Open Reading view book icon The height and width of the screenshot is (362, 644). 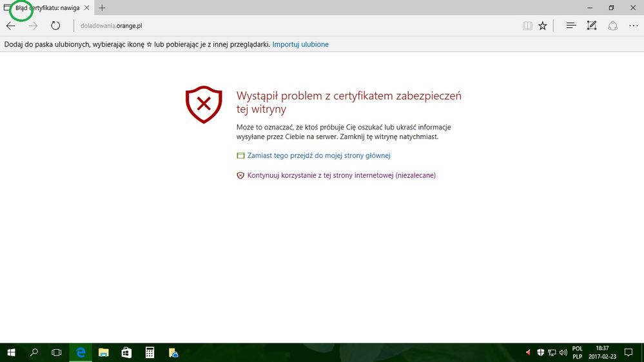(x=527, y=26)
